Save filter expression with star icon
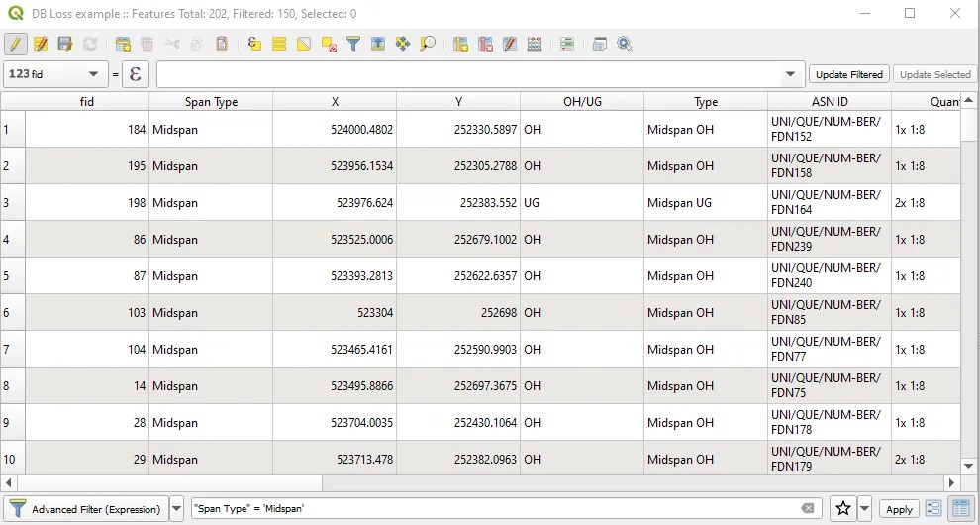Screen dimensions: 980x525 coord(843,508)
